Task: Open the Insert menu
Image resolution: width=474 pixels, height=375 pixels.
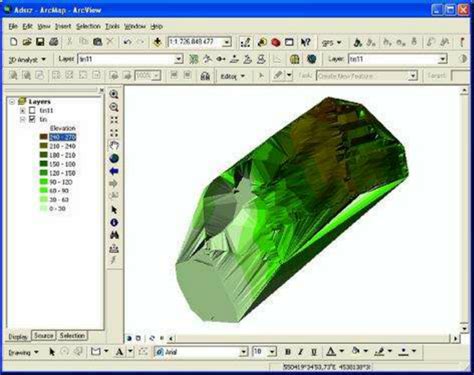Action: pyautogui.click(x=63, y=26)
